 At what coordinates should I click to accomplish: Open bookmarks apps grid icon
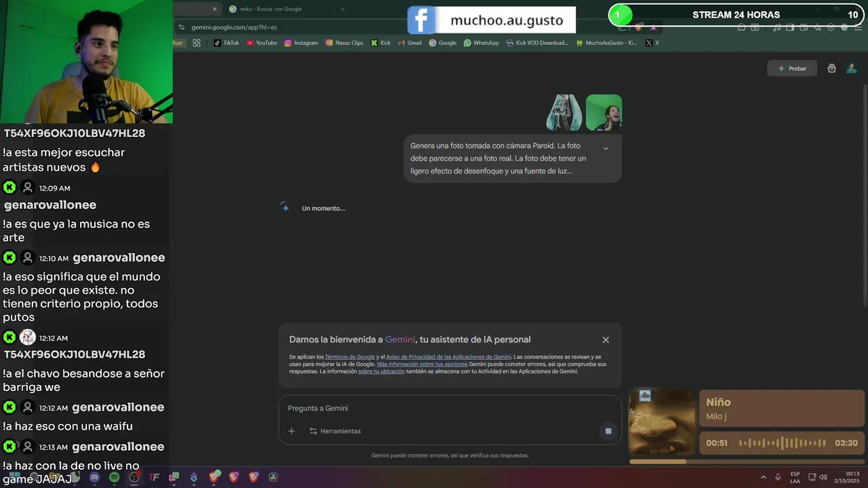[x=197, y=43]
